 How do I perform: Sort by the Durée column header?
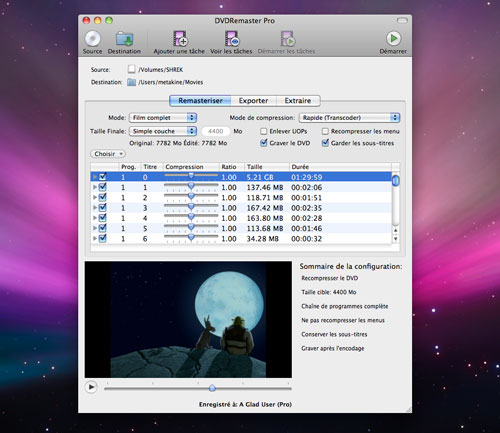click(x=340, y=167)
